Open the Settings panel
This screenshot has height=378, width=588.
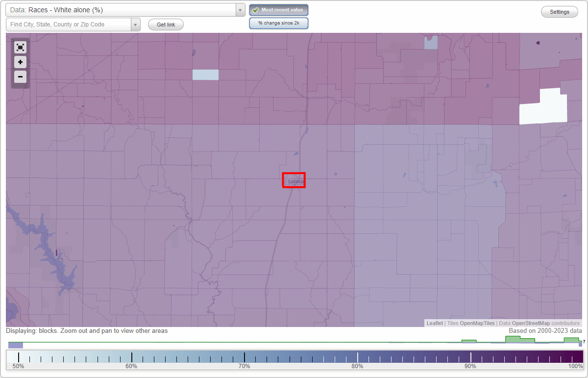[x=559, y=11]
